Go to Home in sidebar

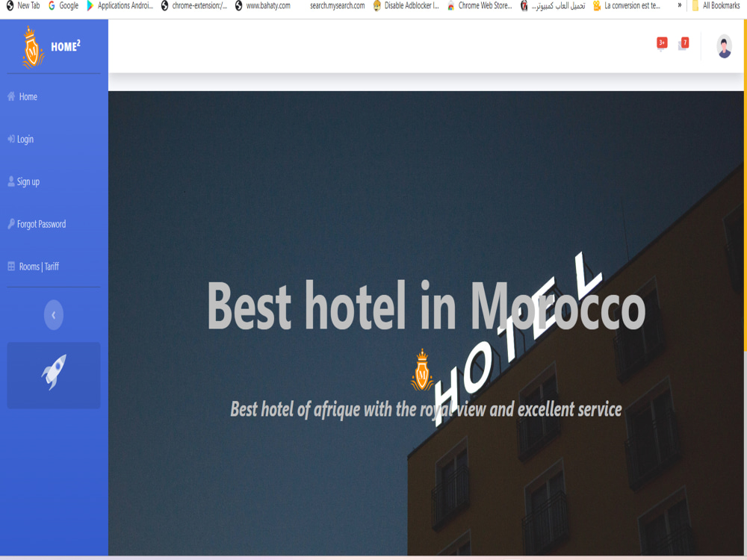click(28, 96)
